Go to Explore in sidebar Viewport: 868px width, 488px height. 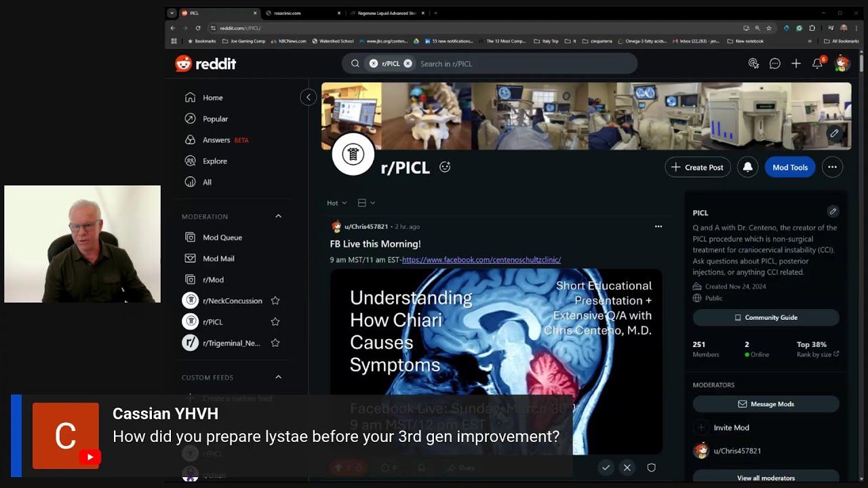214,161
